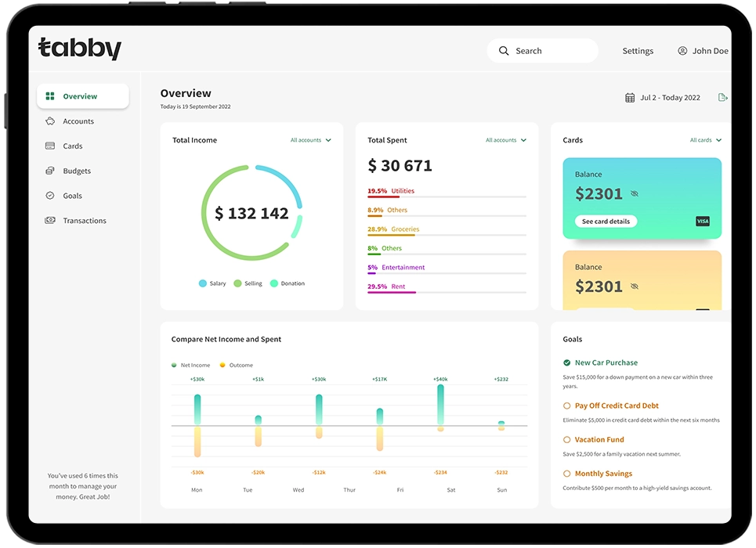Click the Compare Net Income and Spent heading

pyautogui.click(x=226, y=339)
